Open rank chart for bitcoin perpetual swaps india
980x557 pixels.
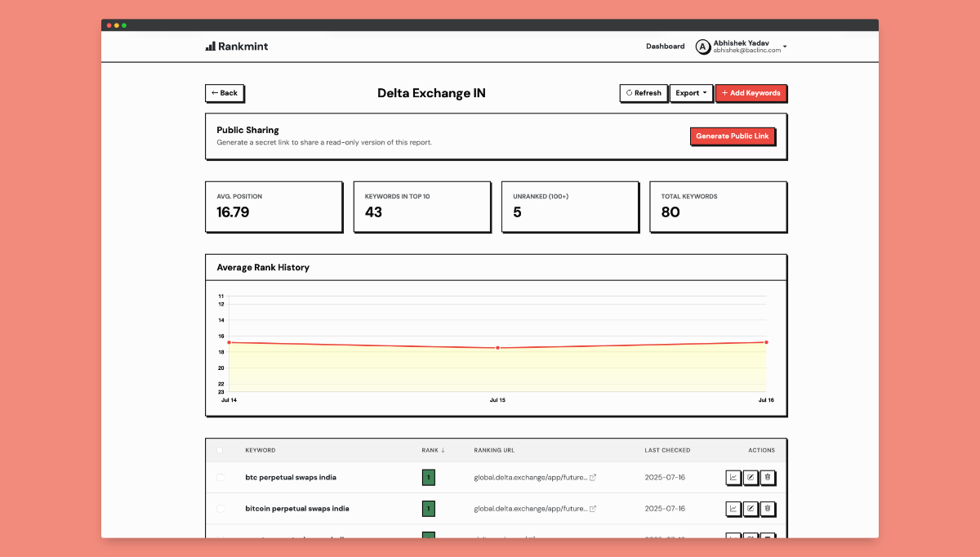point(733,508)
